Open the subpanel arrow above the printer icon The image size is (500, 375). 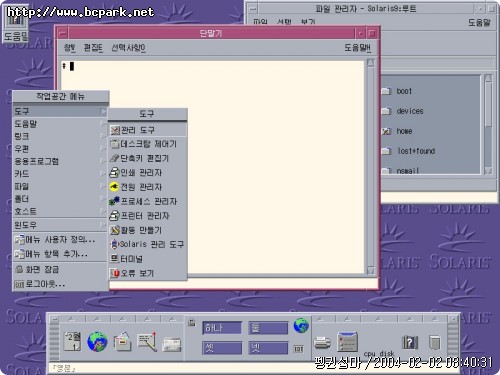coord(320,319)
